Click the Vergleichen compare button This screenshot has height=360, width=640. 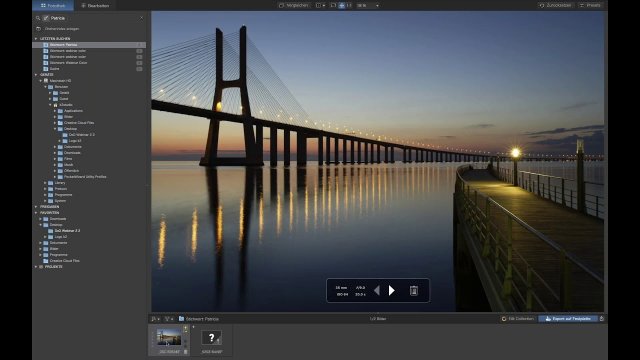pyautogui.click(x=293, y=5)
